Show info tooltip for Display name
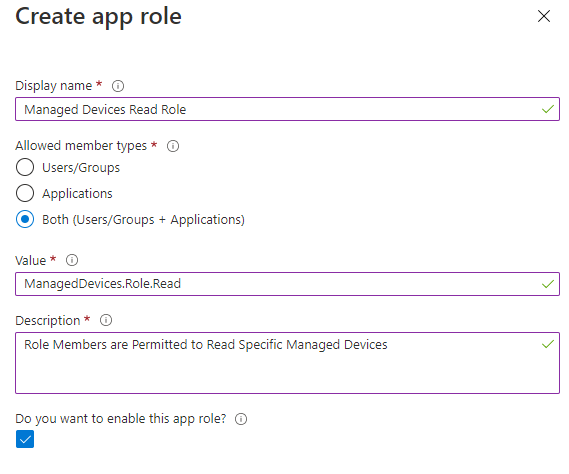The image size is (569, 474). coord(118,86)
